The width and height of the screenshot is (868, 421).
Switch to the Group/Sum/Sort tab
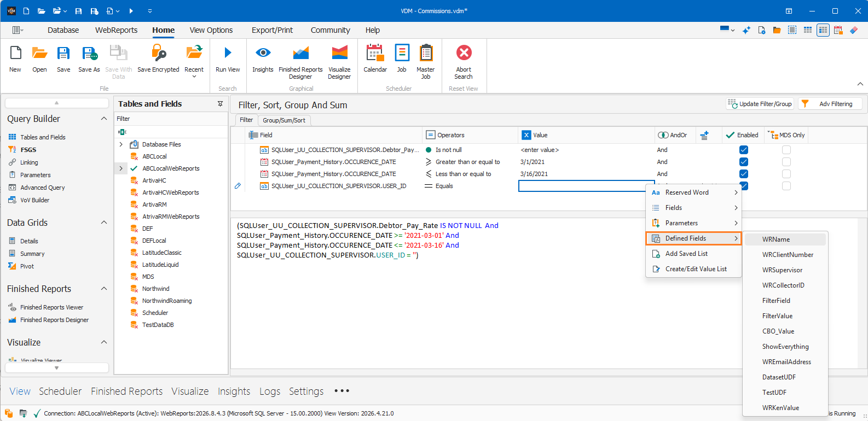284,120
